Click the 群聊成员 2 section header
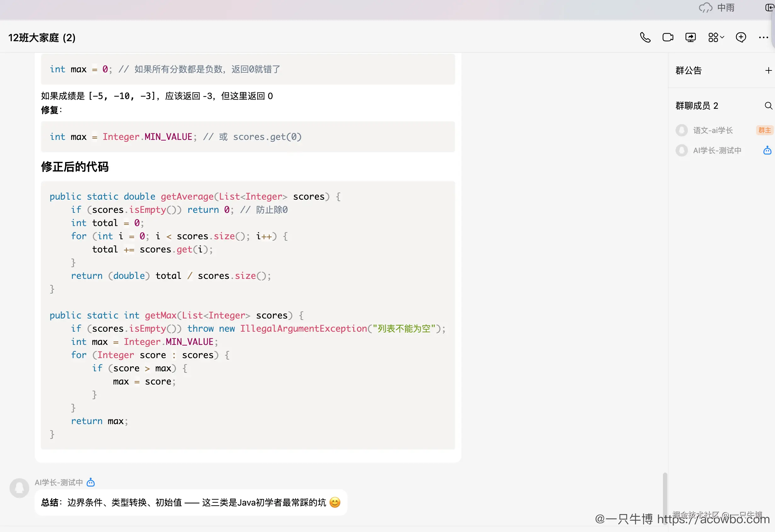 (x=697, y=106)
